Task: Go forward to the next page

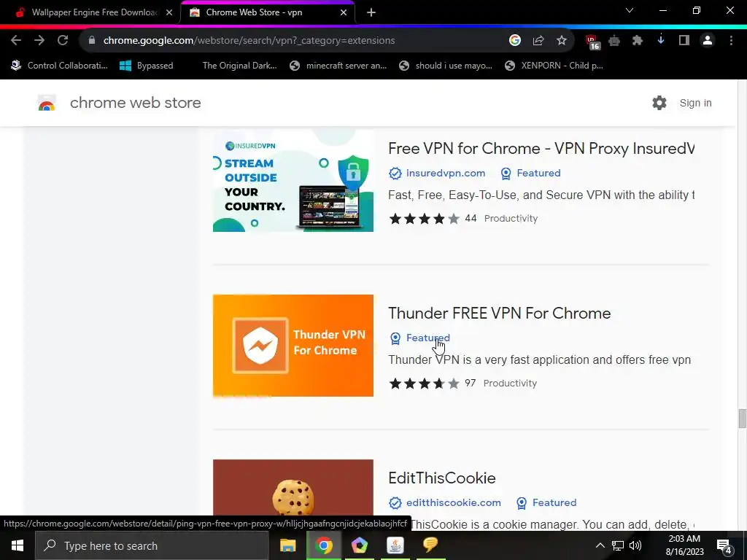Action: [x=39, y=41]
